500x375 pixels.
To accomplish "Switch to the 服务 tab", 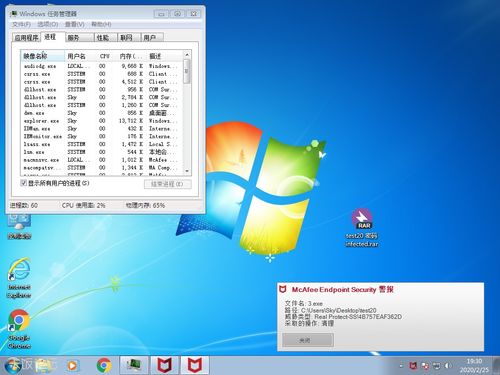I will [x=79, y=38].
